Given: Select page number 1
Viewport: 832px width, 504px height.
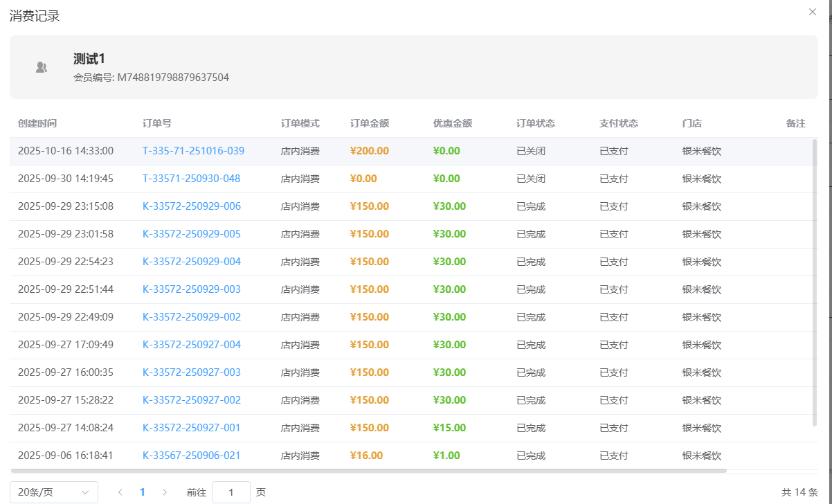Looking at the screenshot, I should tap(143, 492).
